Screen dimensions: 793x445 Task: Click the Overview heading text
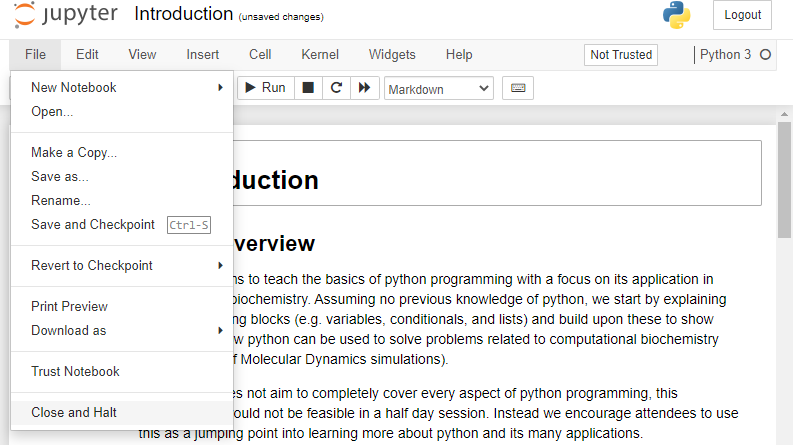(x=274, y=244)
